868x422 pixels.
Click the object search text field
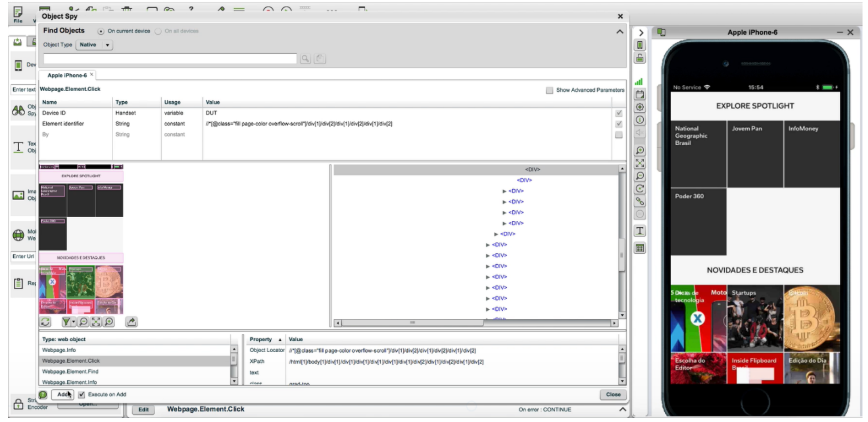(x=170, y=59)
